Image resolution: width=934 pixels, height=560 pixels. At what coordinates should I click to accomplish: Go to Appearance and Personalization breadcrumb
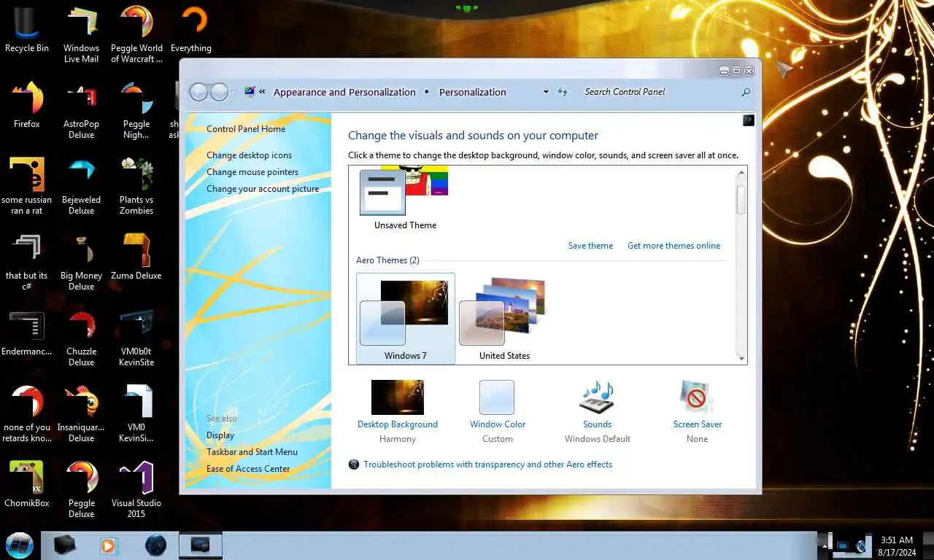tap(344, 92)
